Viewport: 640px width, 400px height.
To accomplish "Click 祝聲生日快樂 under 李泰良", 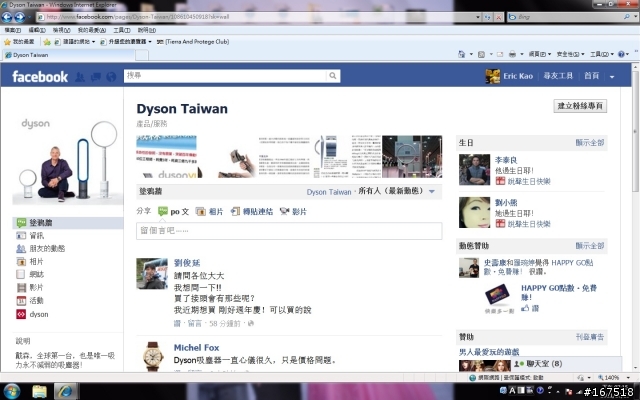I will [529, 181].
